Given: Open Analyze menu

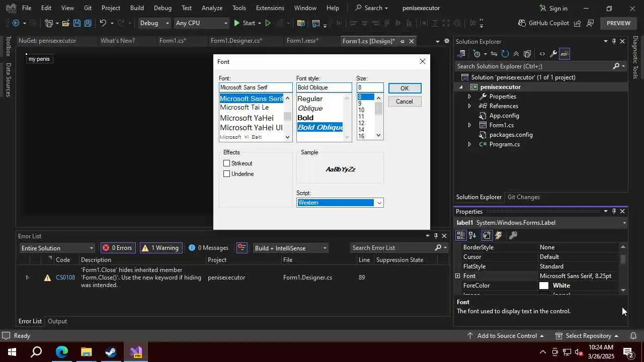Looking at the screenshot, I should click(212, 8).
